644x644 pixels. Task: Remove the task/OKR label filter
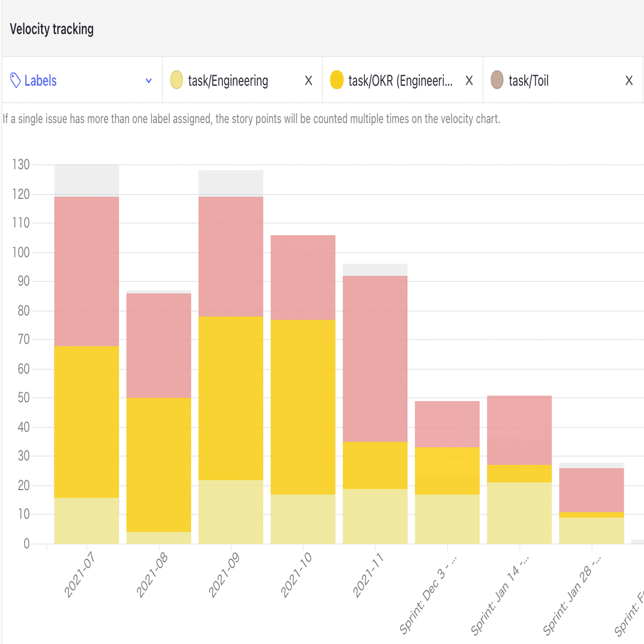469,80
